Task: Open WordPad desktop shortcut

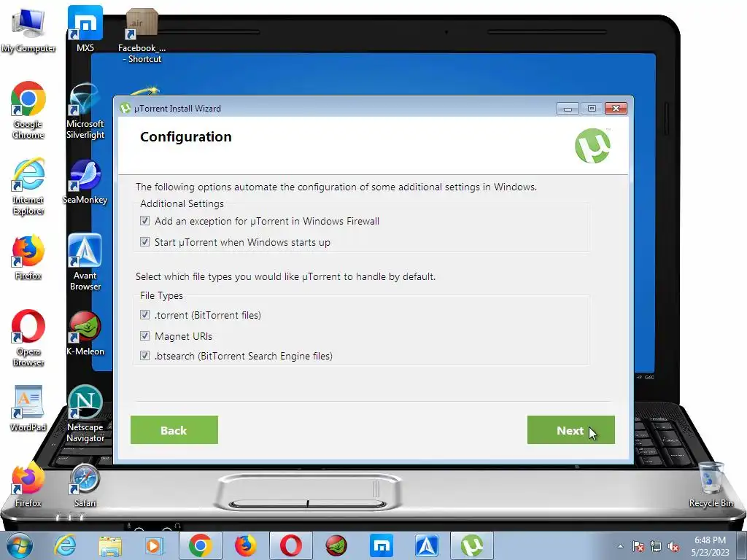Action: click(x=28, y=408)
